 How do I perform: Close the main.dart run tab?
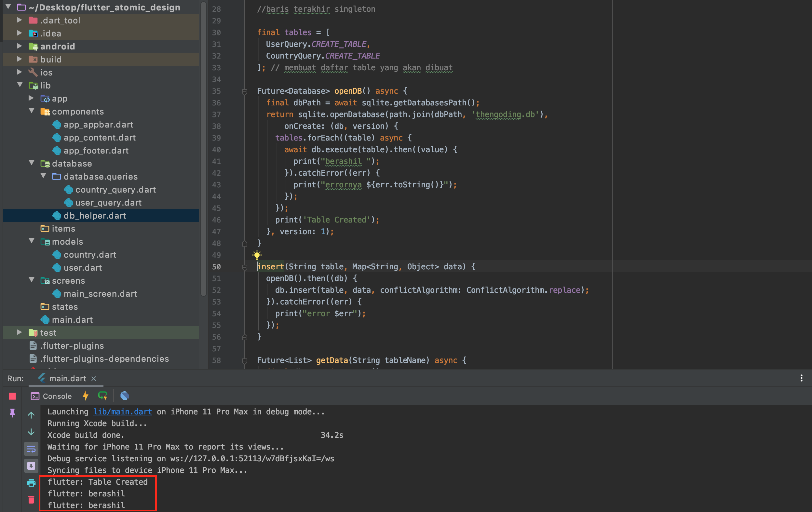coord(94,379)
